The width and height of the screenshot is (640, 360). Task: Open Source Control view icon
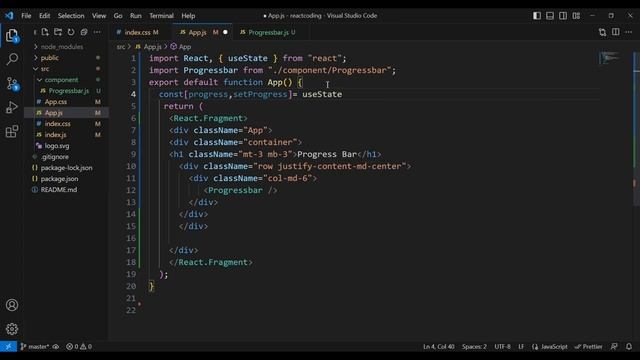pos(12,84)
